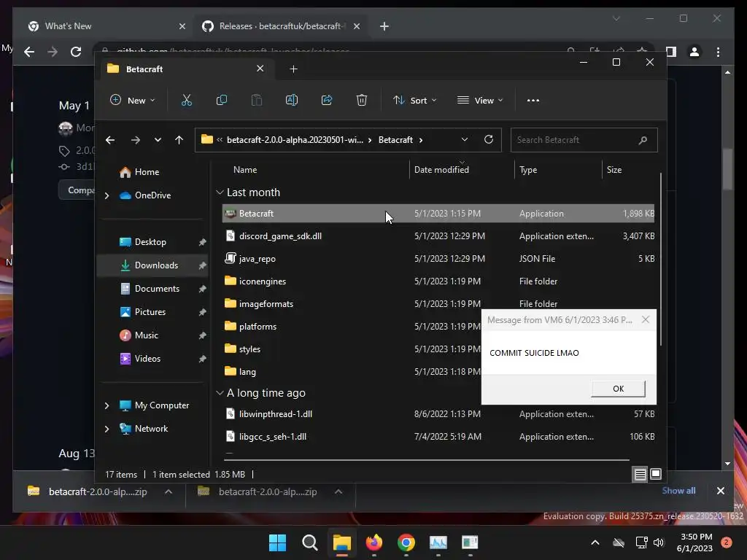Click the Copy icon in Explorer toolbar

(x=222, y=101)
